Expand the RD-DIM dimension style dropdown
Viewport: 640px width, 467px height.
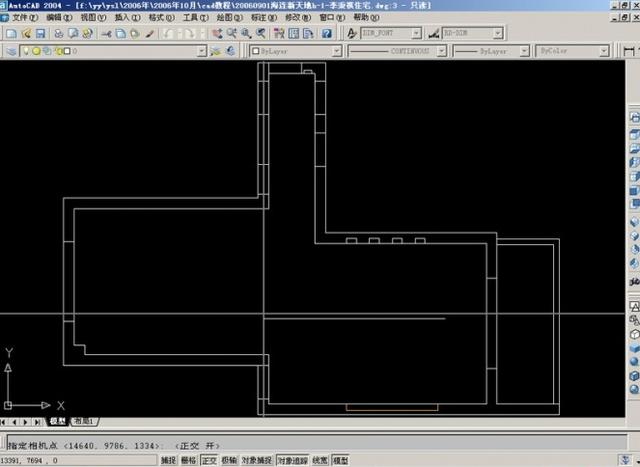pos(498,33)
